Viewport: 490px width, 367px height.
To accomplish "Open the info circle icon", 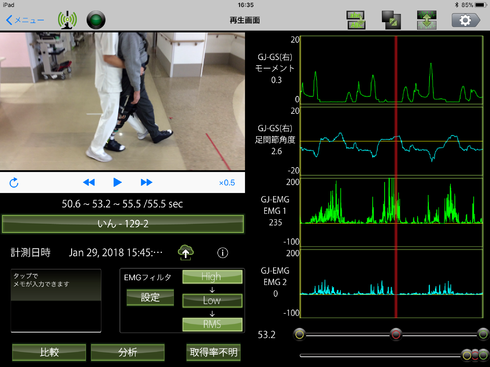I will 223,253.
